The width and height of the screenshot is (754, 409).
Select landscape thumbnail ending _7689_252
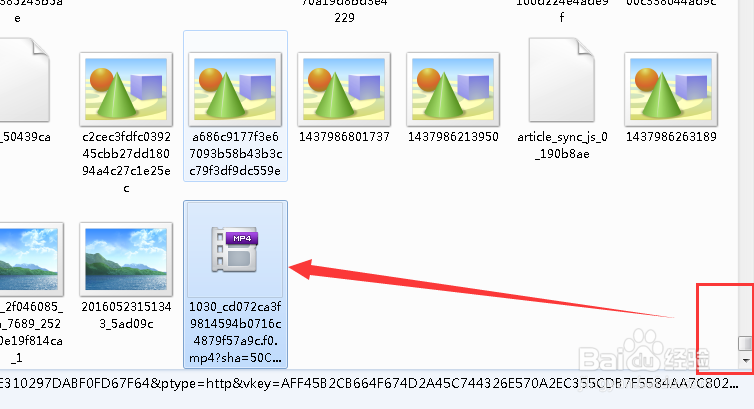30,259
